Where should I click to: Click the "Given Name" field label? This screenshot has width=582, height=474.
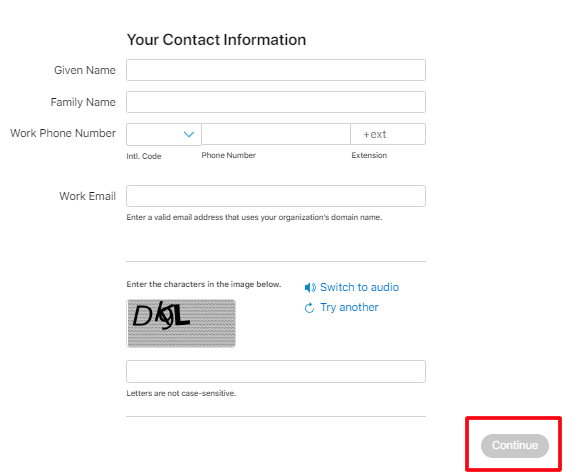85,70
